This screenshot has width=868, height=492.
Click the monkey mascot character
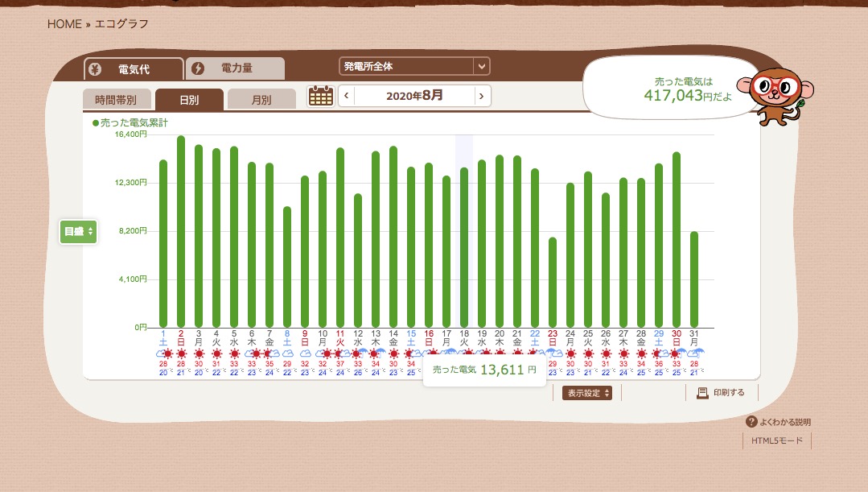[776, 97]
